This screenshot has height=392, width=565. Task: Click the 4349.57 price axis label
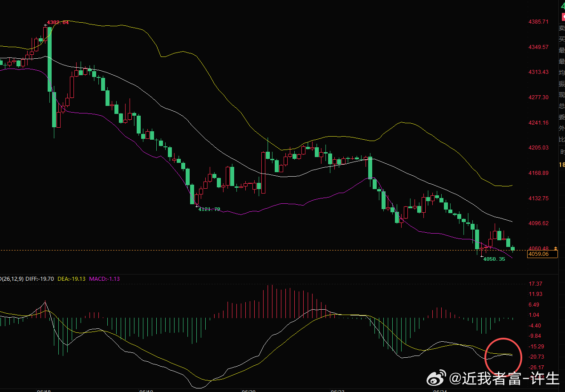538,47
